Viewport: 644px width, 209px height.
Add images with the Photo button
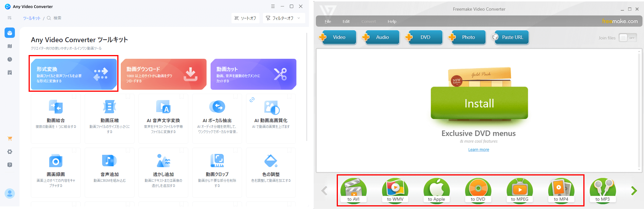pos(467,37)
